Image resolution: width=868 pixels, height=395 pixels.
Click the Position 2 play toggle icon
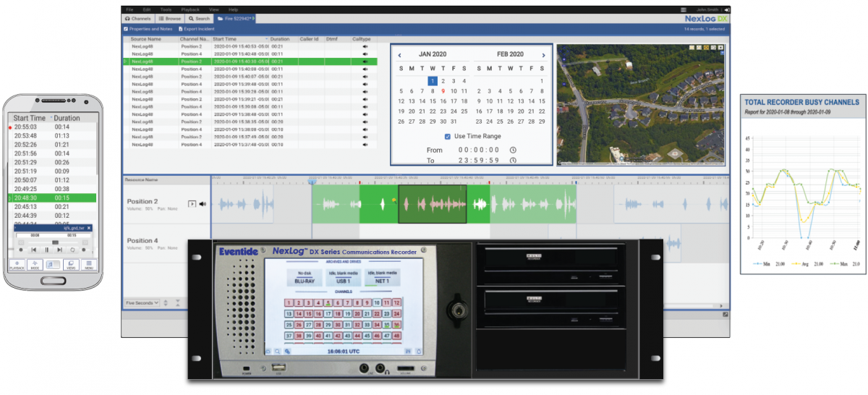192,204
